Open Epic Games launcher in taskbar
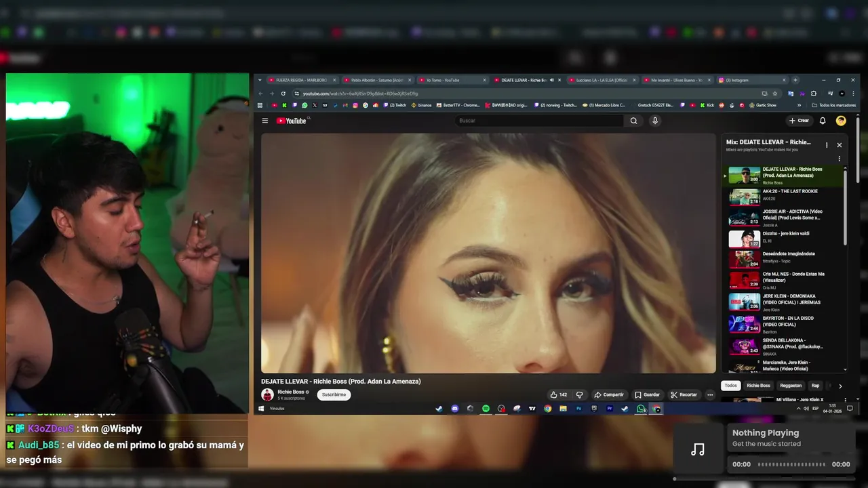Image resolution: width=868 pixels, height=488 pixels. [x=594, y=409]
